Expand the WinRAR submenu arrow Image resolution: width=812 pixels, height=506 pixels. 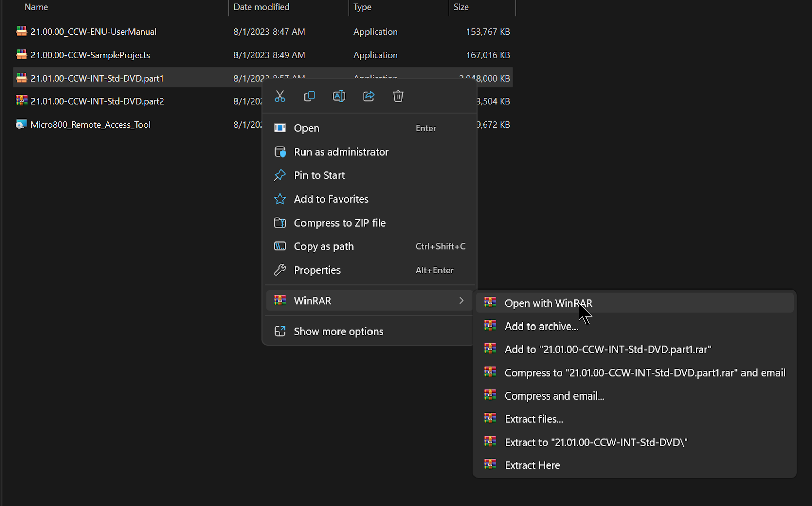[461, 301]
